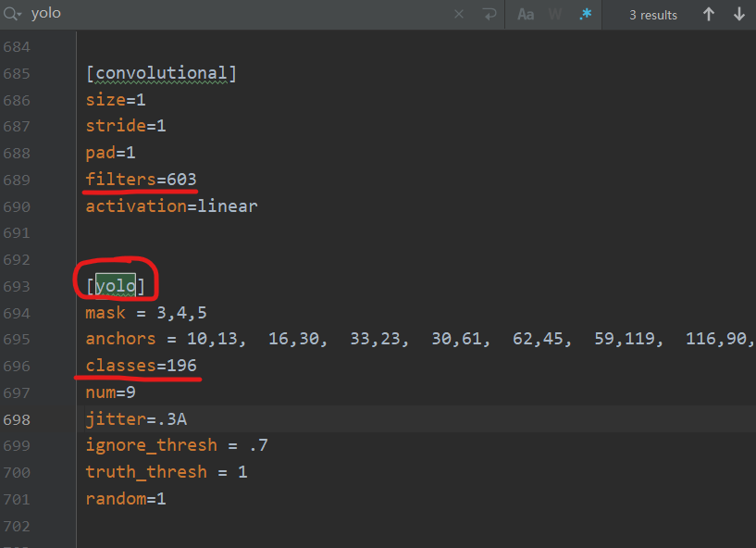756x548 pixels.
Task: Toggle Match Case (Aa) option
Action: pyautogui.click(x=526, y=15)
